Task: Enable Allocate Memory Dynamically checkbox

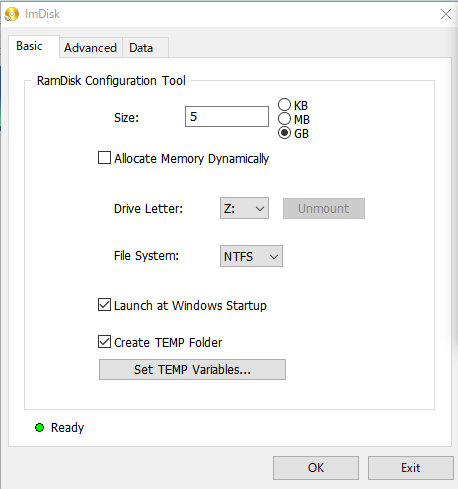Action: (104, 158)
